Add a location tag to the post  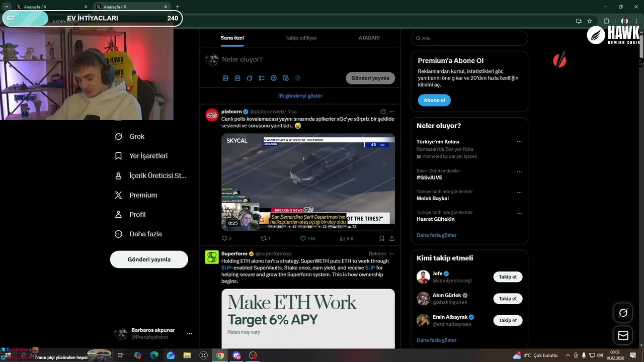click(x=298, y=78)
